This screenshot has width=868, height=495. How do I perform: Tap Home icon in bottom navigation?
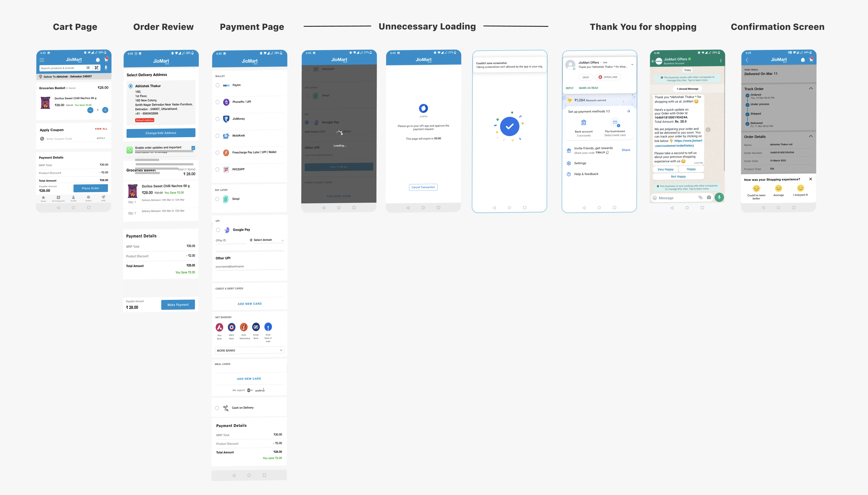43,198
